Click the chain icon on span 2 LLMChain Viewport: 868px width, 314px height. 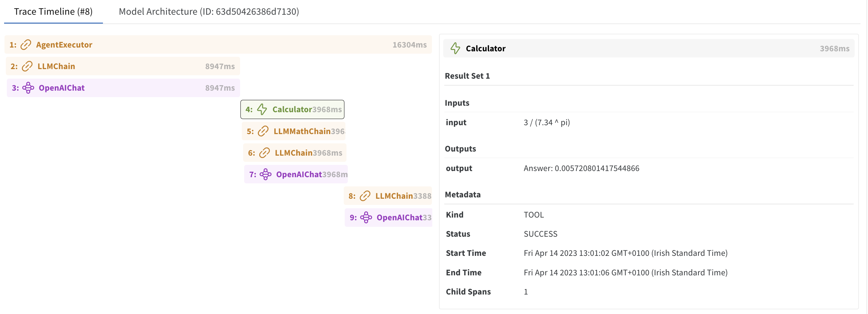pyautogui.click(x=27, y=66)
